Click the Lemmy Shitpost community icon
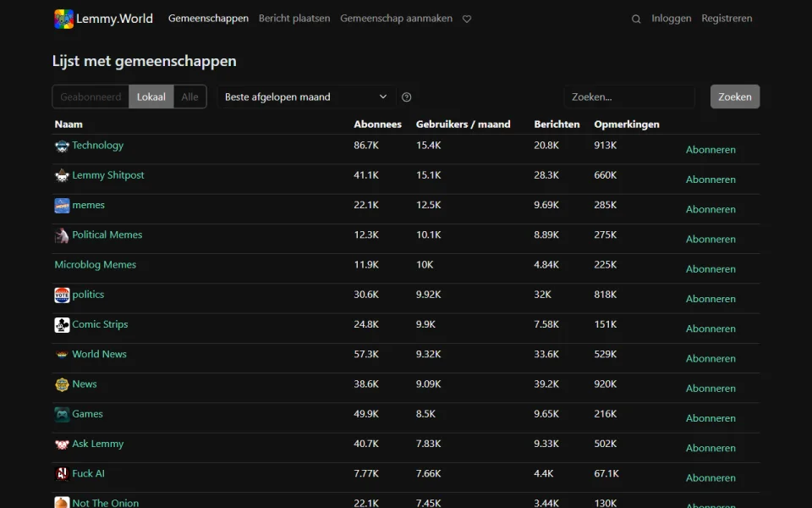 click(62, 176)
